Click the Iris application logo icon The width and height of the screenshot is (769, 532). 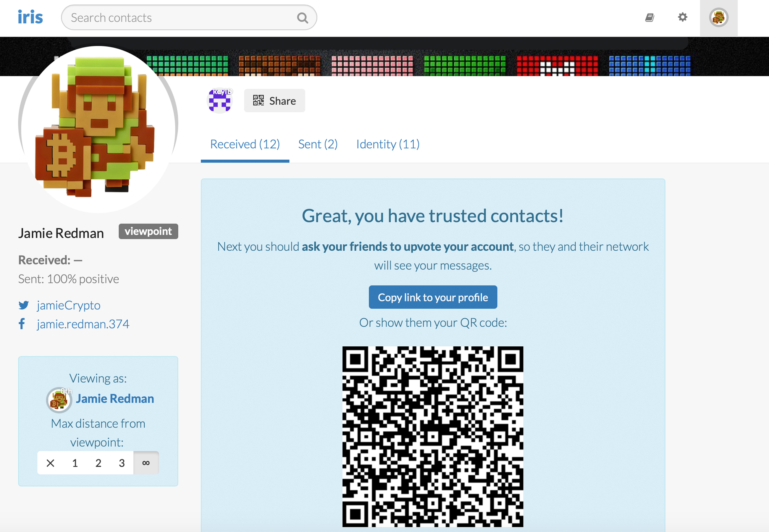pos(30,16)
